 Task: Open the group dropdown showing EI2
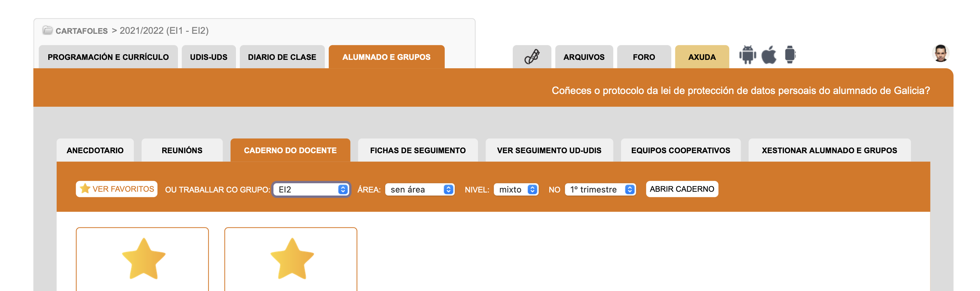point(312,189)
